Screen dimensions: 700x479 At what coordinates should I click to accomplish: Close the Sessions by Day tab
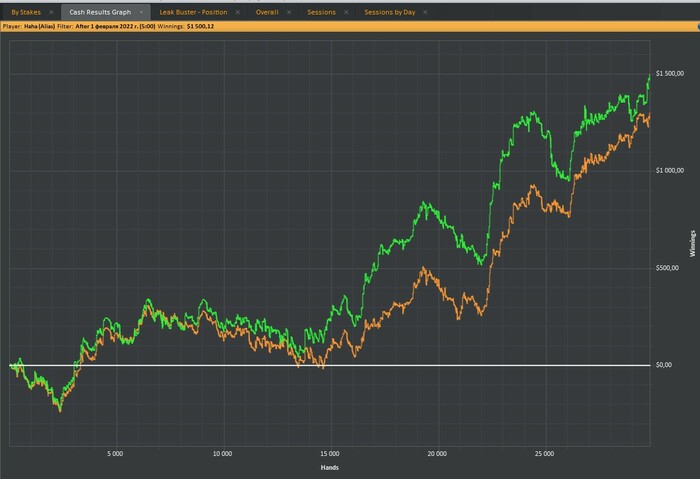click(425, 12)
